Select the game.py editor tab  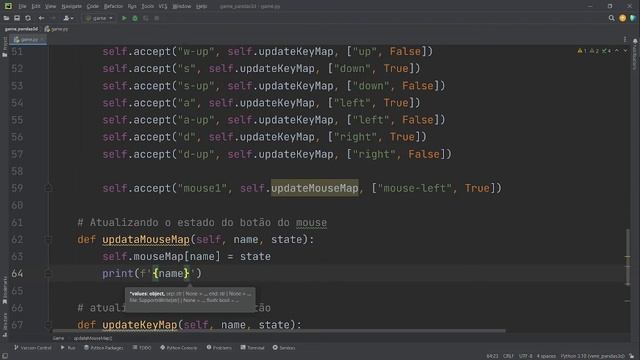tap(27, 40)
